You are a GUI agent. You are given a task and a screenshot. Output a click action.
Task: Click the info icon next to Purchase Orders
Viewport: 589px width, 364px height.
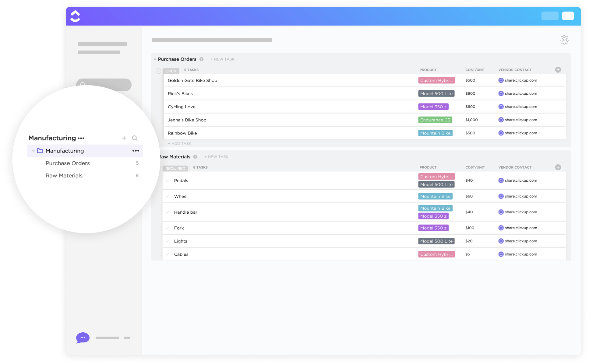[200, 59]
